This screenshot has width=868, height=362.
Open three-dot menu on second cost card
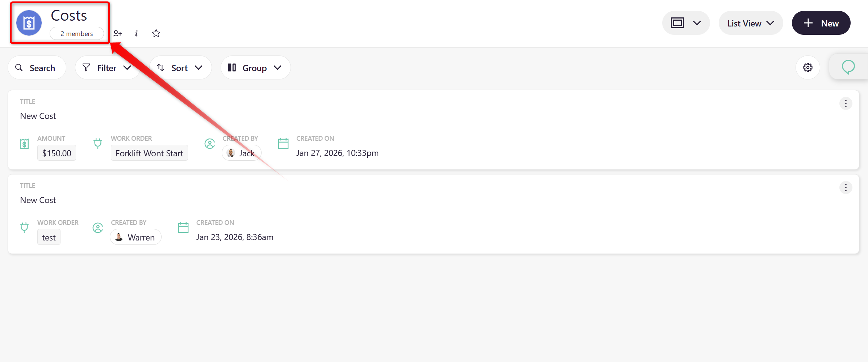click(846, 188)
